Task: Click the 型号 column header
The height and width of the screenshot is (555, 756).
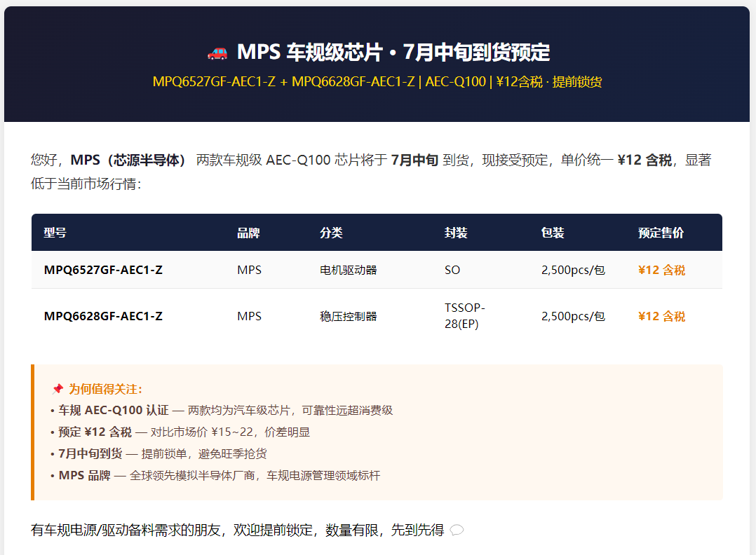Action: [55, 233]
